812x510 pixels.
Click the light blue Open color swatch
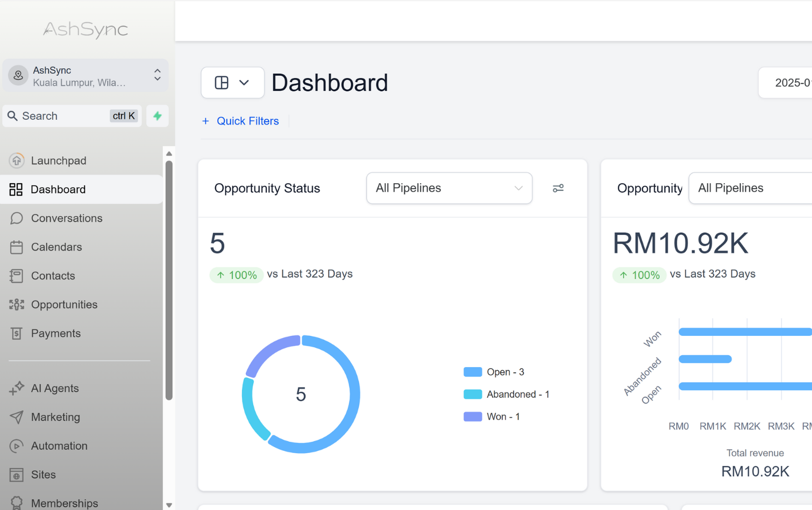pyautogui.click(x=473, y=372)
